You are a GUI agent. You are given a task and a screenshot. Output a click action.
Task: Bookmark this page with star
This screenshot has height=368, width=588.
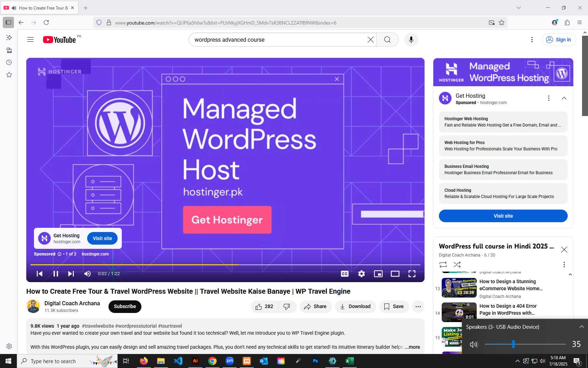click(x=502, y=23)
